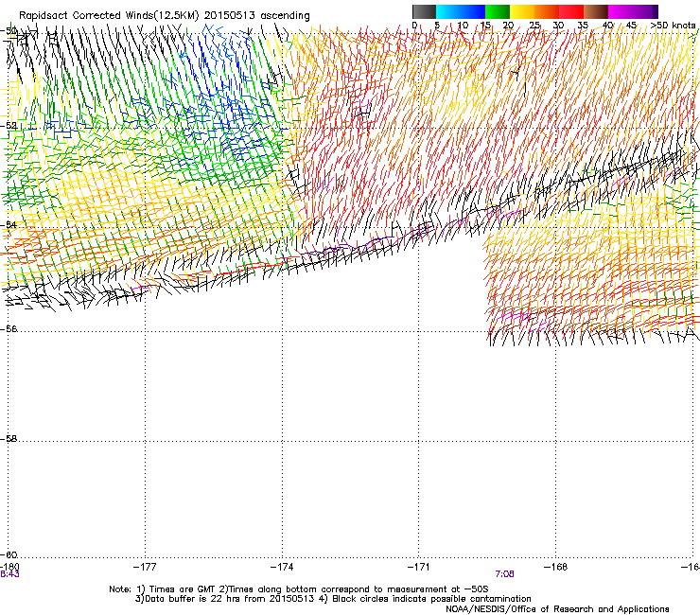The height and width of the screenshot is (615, 700).
Task: Click the longitude label '-180'
Action: click(x=9, y=567)
